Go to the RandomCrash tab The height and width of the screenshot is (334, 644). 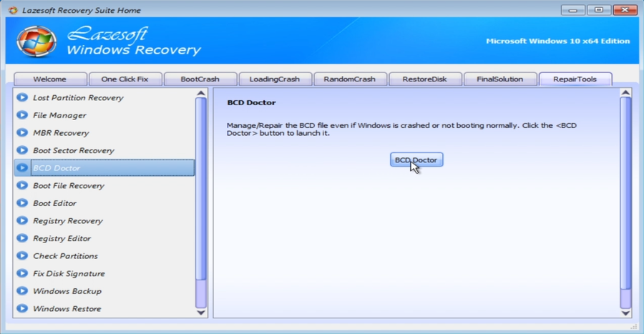350,79
